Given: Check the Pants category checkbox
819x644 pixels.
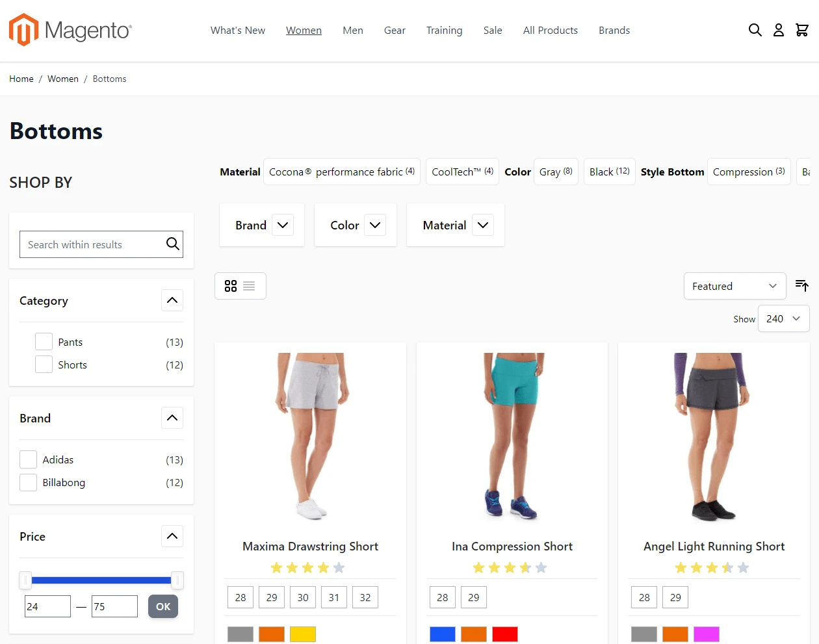Looking at the screenshot, I should [x=44, y=342].
